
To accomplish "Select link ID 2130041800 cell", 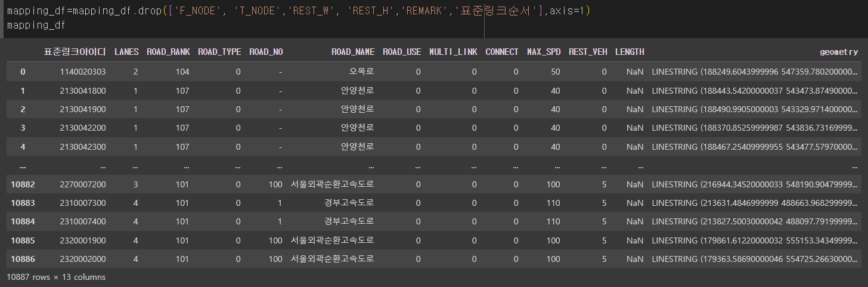I will point(83,91).
